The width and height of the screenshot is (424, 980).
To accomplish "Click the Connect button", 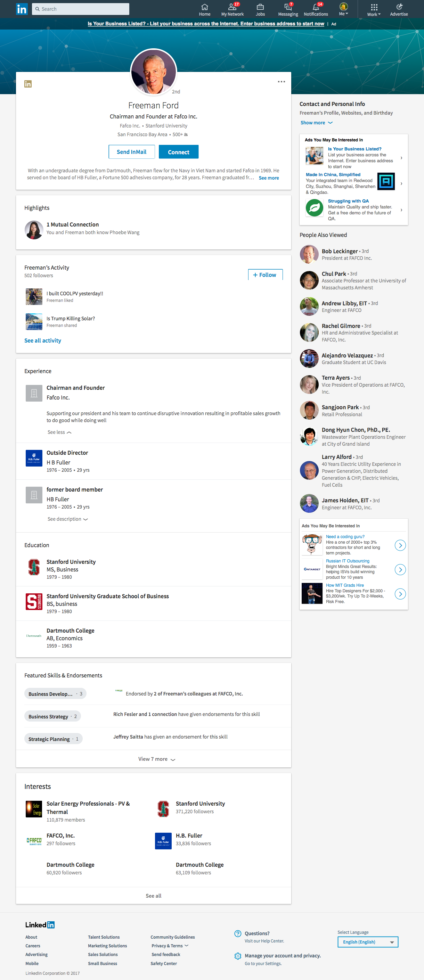I will 179,152.
